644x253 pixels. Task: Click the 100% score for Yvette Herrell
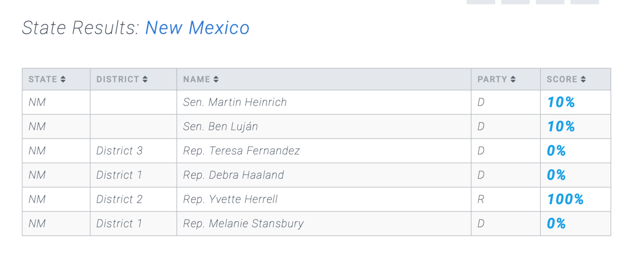(565, 199)
